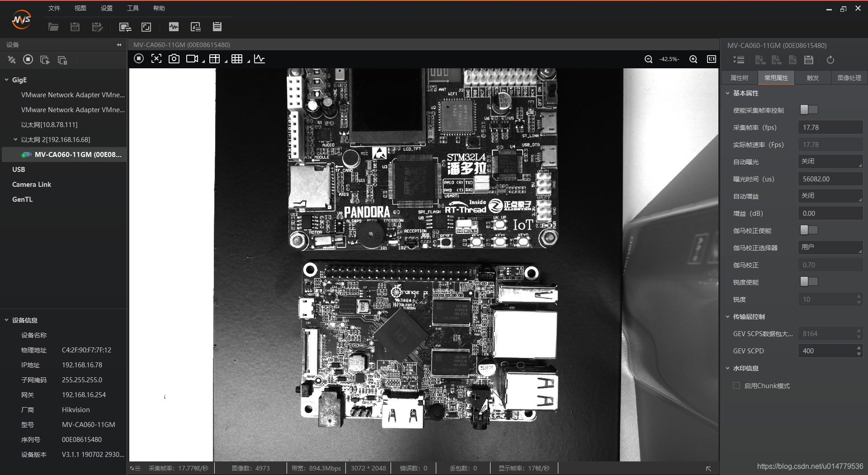This screenshot has height=475, width=868.
Task: Collapse the 水印信息 section
Action: tap(727, 368)
